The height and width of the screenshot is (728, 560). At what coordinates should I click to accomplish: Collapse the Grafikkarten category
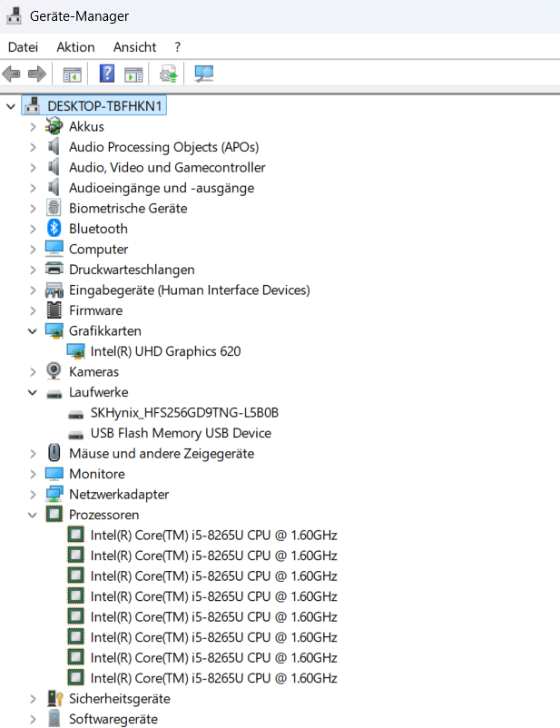coord(33,331)
